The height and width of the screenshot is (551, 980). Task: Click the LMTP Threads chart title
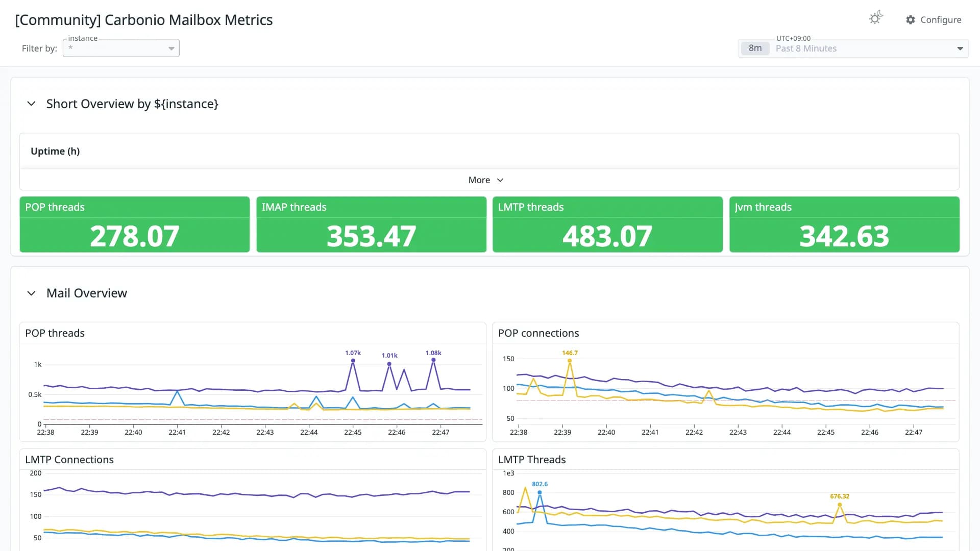[x=532, y=460]
